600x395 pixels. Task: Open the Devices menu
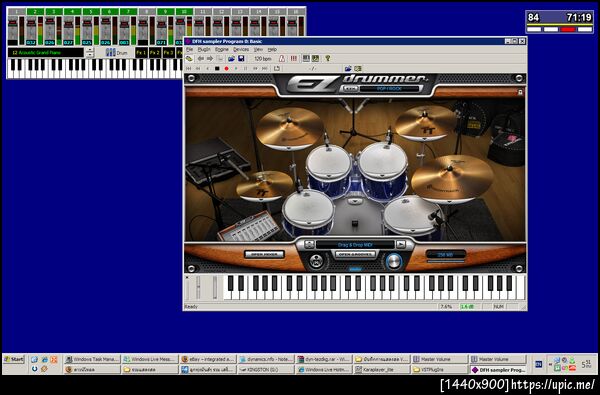[x=241, y=50]
